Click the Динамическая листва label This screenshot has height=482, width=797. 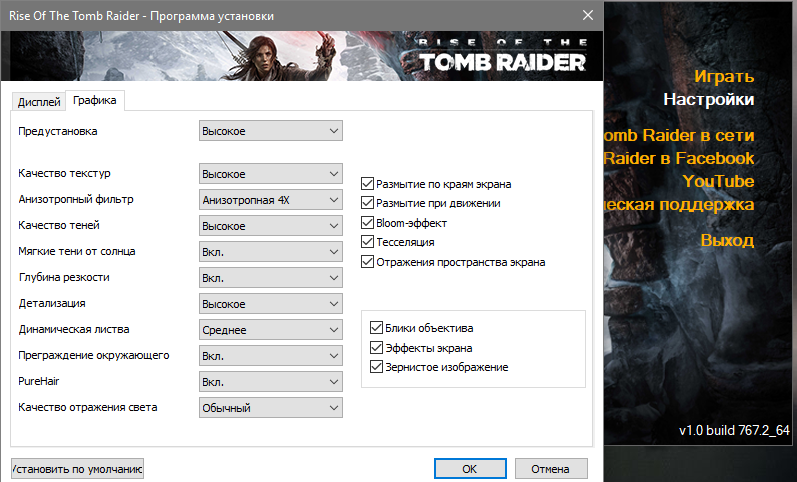tap(74, 329)
